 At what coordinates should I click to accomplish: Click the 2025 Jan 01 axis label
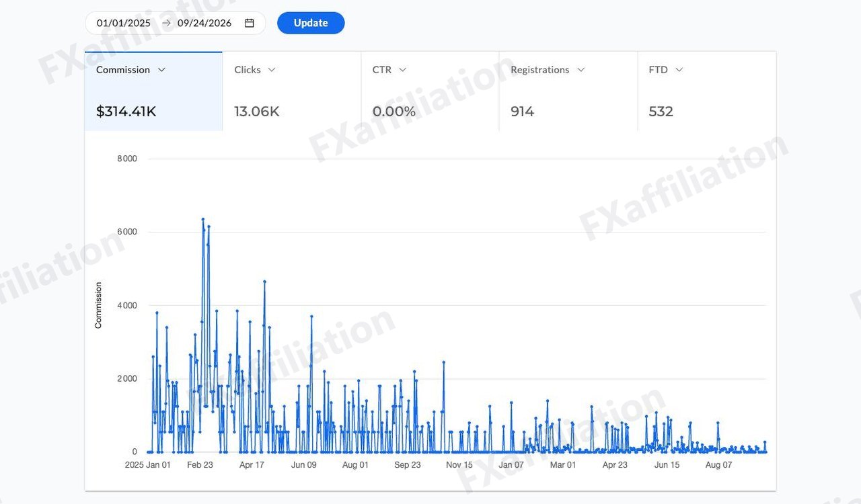pyautogui.click(x=148, y=465)
